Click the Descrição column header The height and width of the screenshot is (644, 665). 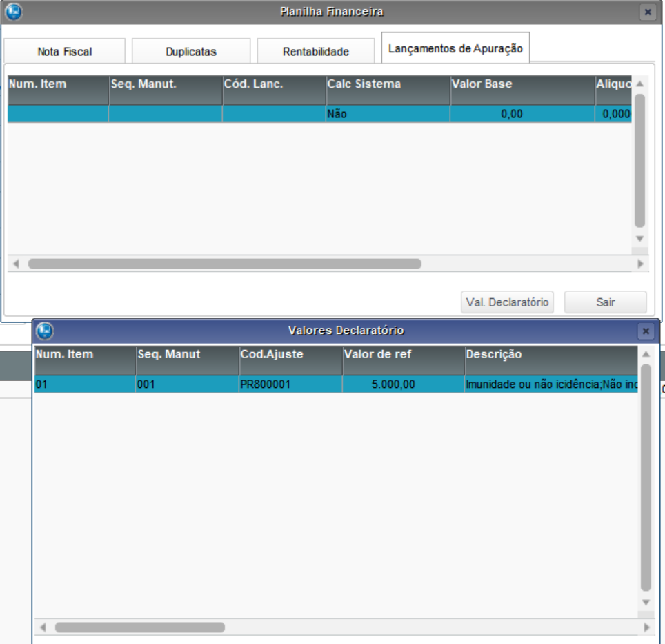tap(551, 360)
